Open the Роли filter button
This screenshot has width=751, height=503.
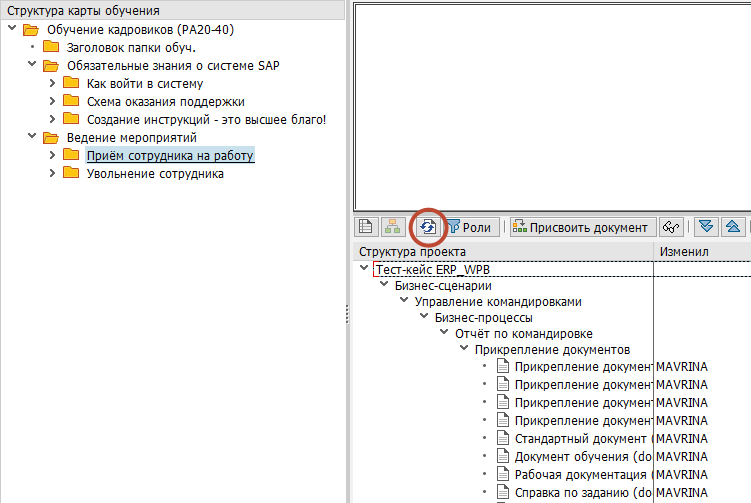coord(469,227)
